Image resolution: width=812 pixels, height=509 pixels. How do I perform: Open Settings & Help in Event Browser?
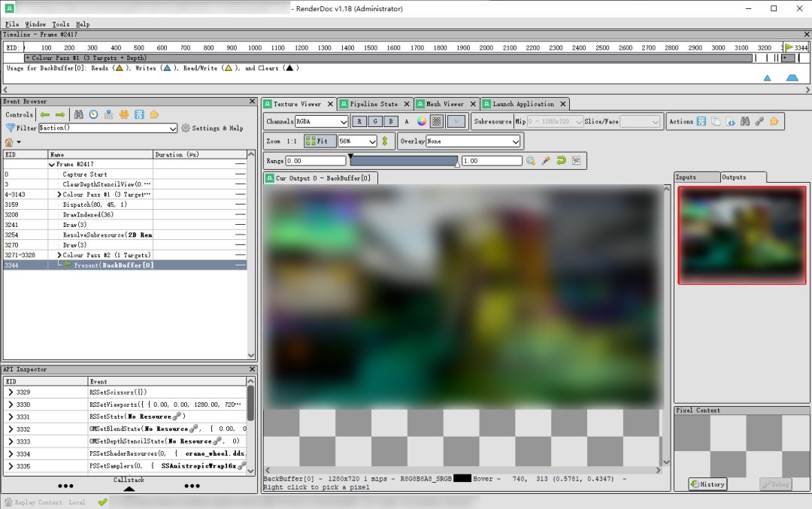click(x=212, y=128)
